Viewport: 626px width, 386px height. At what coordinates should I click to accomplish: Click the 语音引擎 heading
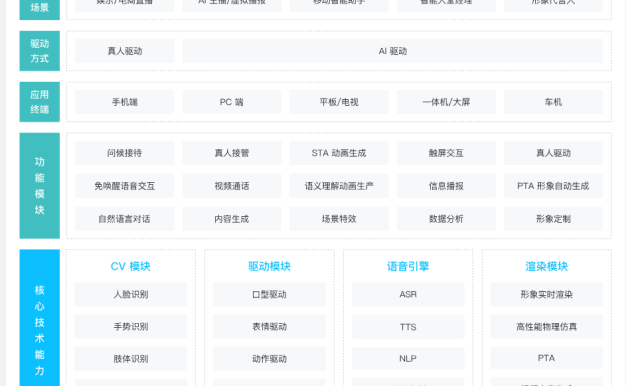[408, 266]
